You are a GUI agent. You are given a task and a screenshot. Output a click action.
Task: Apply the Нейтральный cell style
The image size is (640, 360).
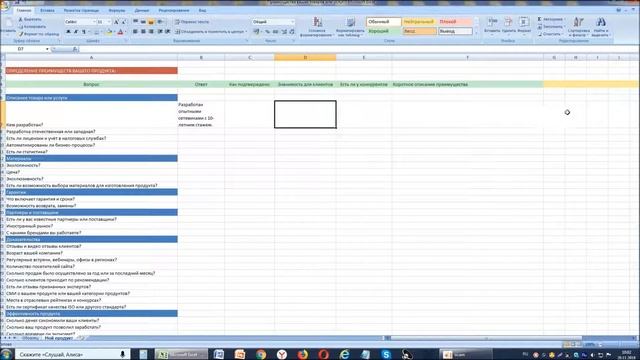point(419,22)
